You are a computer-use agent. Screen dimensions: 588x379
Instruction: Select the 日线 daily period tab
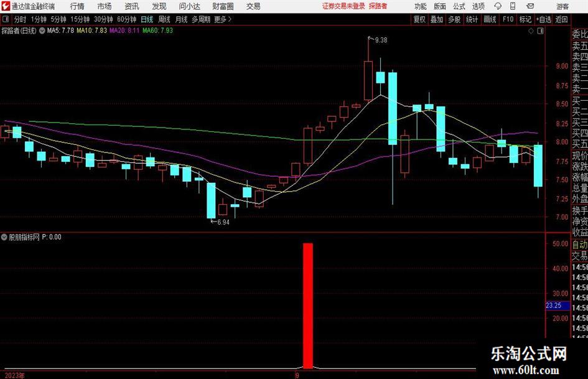tap(147, 19)
